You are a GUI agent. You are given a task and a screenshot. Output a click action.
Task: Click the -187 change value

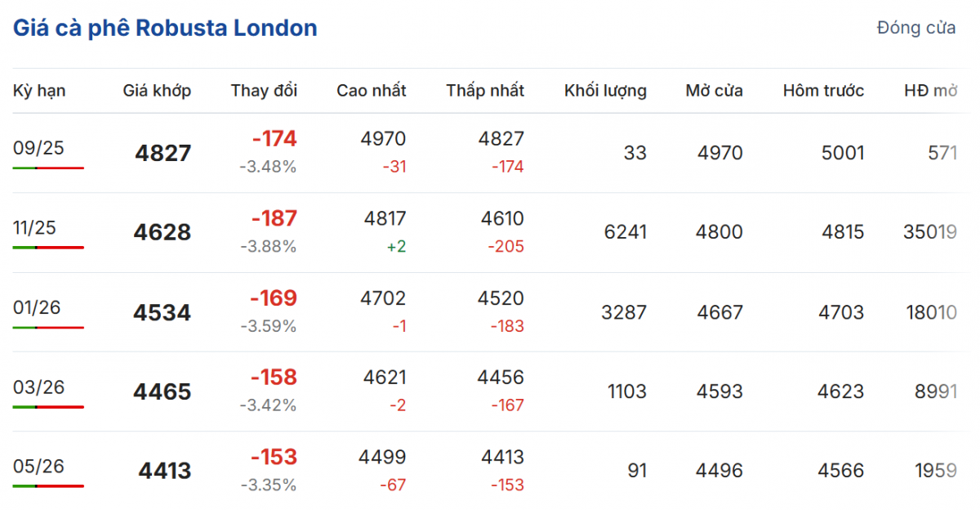[x=274, y=218]
